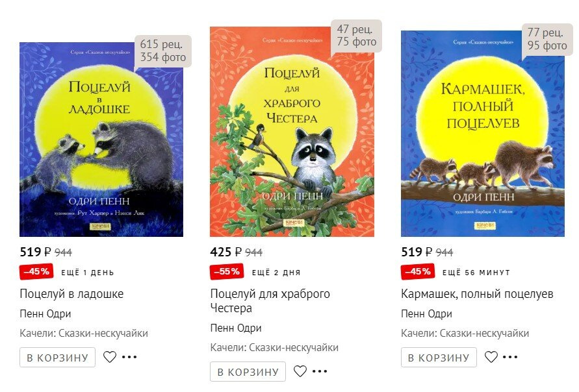Open Поцелуй в ладошке book cover

point(101,140)
